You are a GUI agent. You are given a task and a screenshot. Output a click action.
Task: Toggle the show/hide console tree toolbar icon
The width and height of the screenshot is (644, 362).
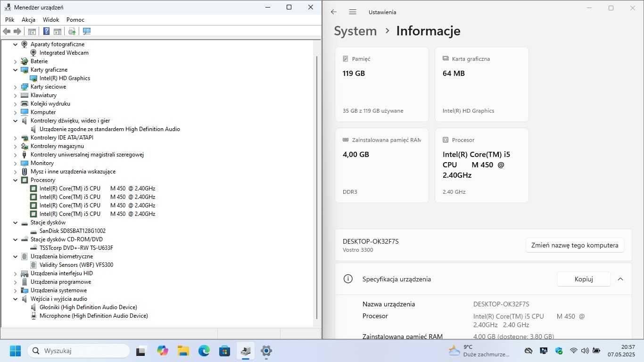pos(32,31)
